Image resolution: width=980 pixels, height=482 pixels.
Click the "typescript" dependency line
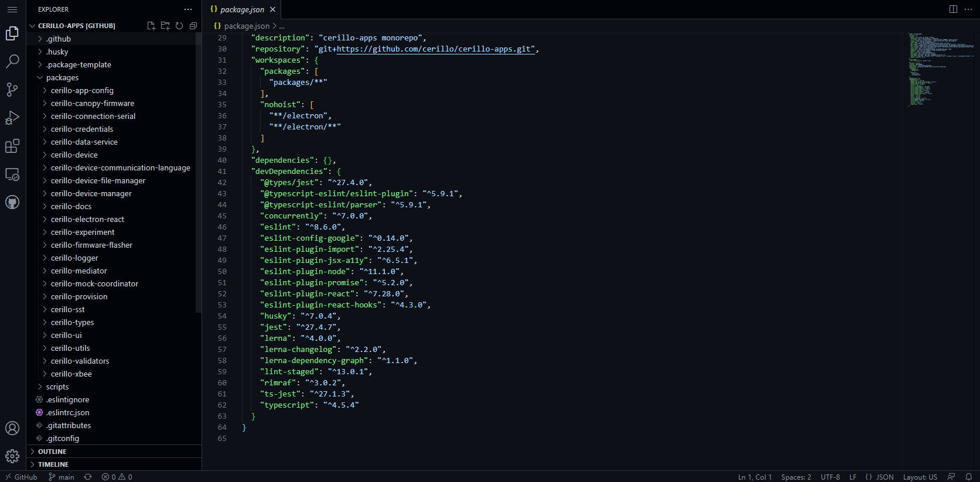click(309, 405)
